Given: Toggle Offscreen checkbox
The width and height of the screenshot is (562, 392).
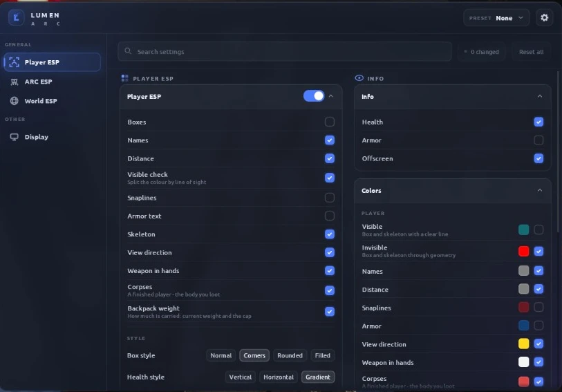Looking at the screenshot, I should pyautogui.click(x=538, y=158).
